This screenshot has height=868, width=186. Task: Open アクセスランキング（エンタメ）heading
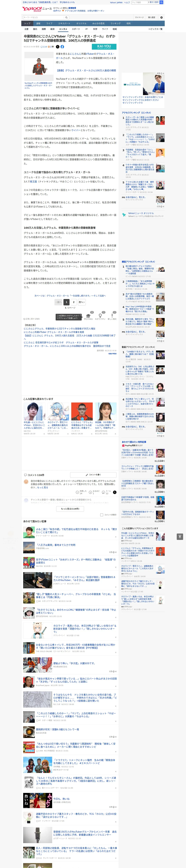136,113
